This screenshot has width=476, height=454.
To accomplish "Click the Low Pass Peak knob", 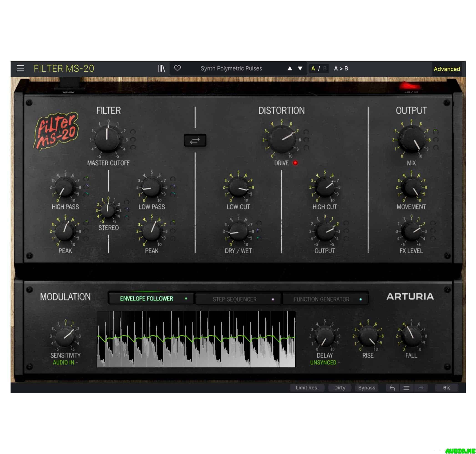I will point(152,231).
